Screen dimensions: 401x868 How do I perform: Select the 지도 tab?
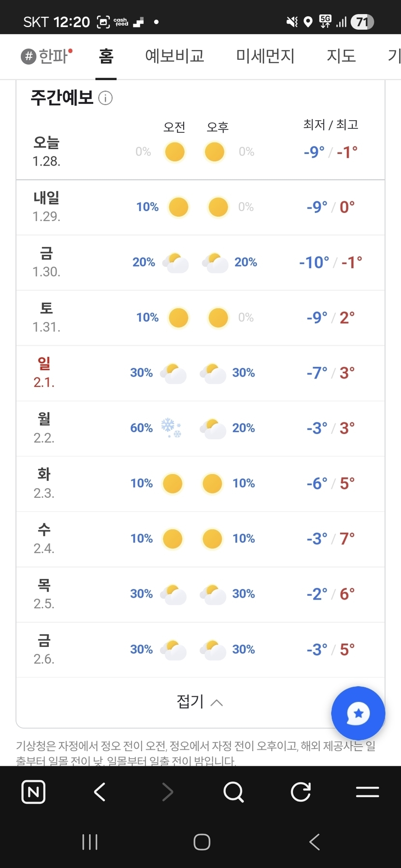point(341,56)
